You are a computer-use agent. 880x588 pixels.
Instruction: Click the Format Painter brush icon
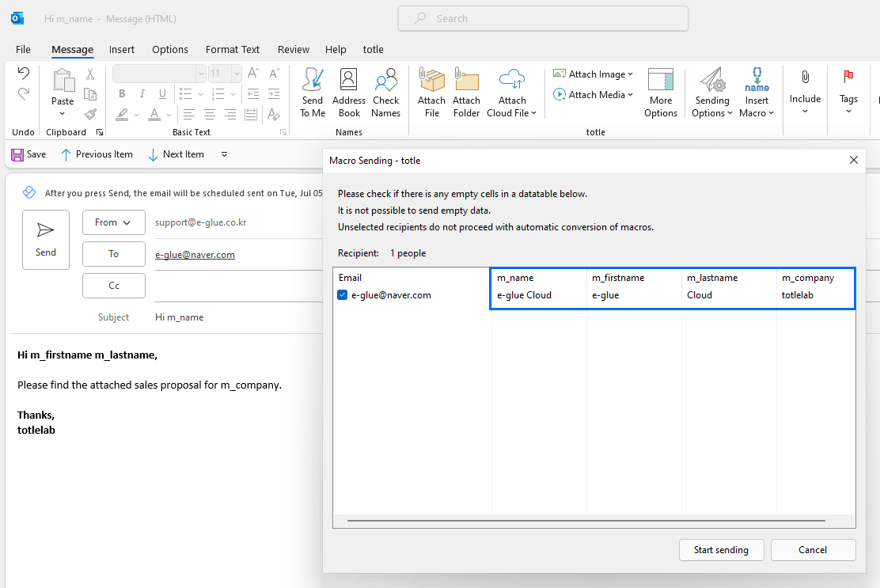(x=89, y=115)
